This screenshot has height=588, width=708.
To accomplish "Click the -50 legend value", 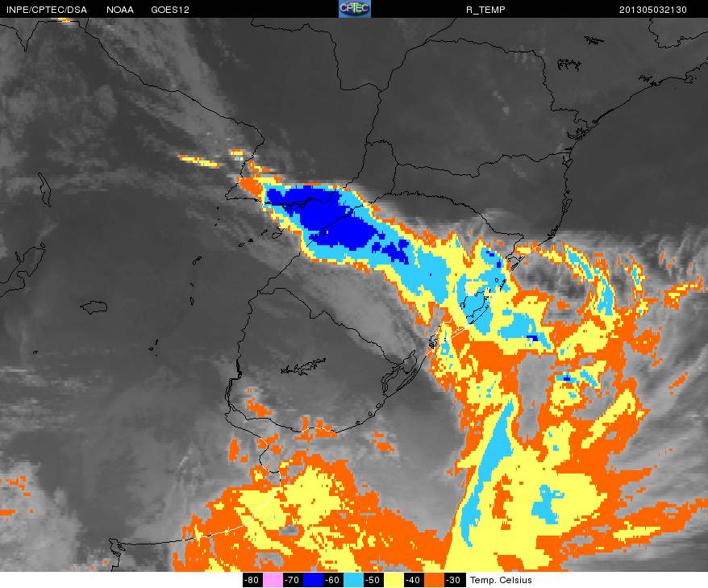I will coord(373,580).
